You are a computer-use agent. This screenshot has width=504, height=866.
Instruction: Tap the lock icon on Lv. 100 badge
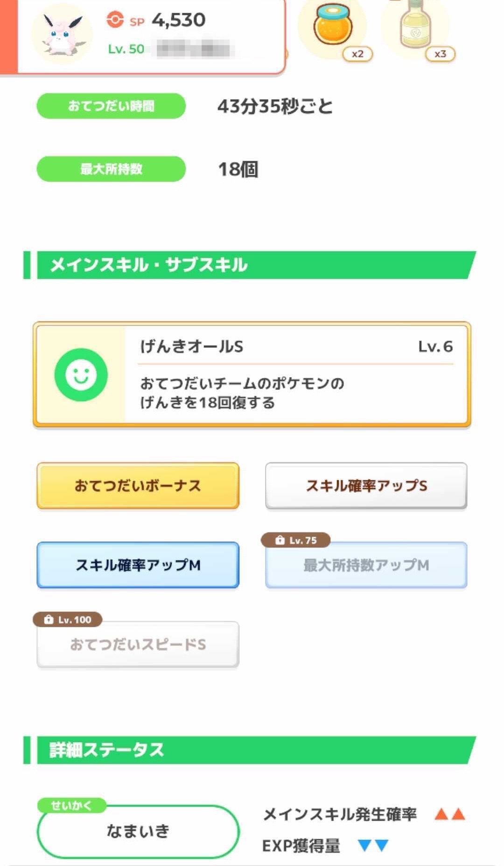[49, 620]
